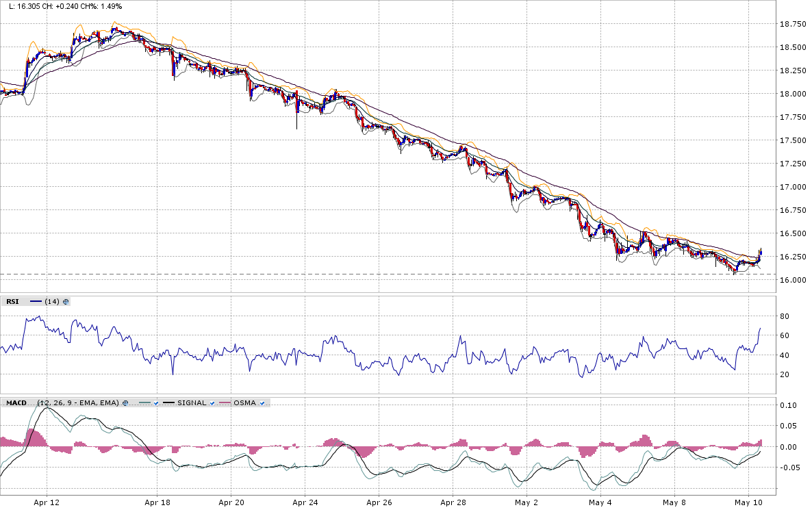Screen dimensions: 812x512
Task: Click the SIGNAL black line color swatch
Action: pyautogui.click(x=168, y=403)
